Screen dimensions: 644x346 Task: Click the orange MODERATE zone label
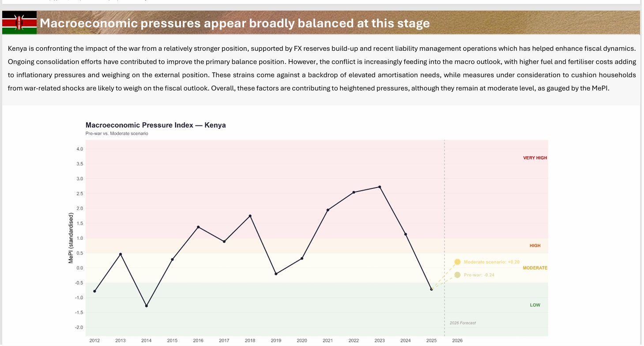[x=535, y=268]
